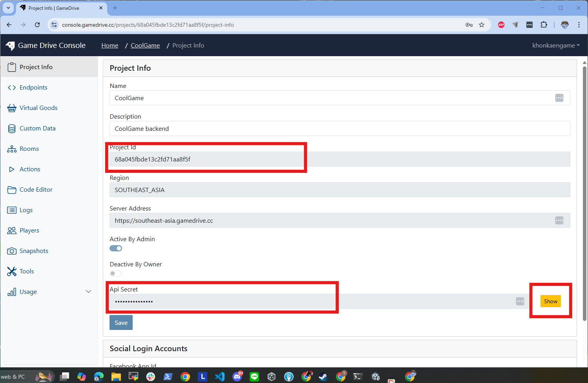Open Custom Data database icon

pyautogui.click(x=12, y=128)
